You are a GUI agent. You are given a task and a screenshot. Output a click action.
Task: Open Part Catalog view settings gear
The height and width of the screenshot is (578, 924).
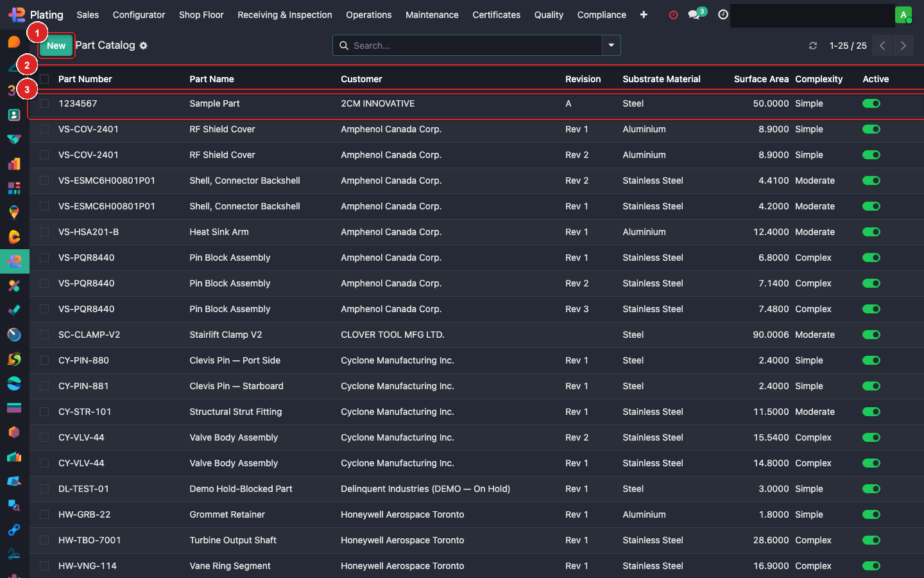143,46
